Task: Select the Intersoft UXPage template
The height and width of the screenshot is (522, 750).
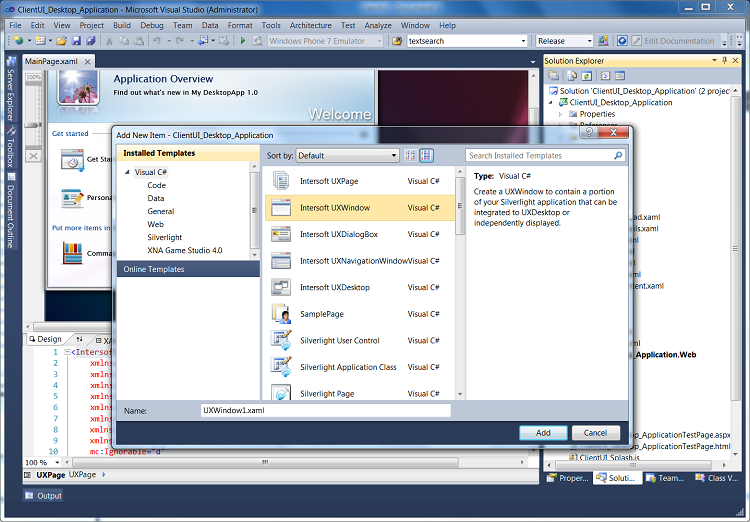Action: 359,181
